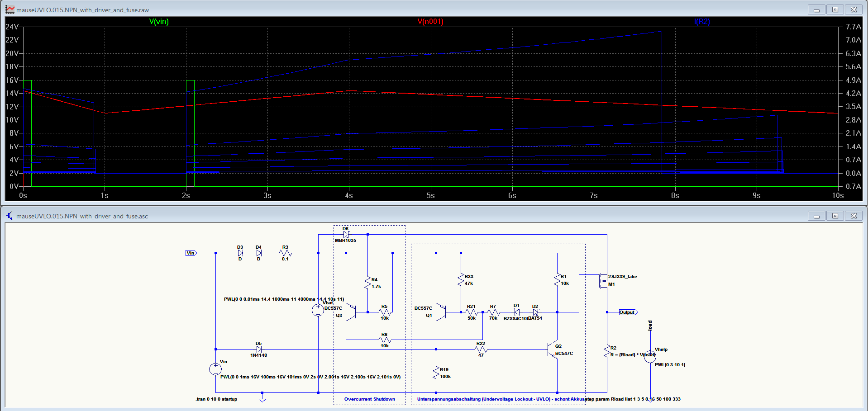Select resistor R33 47k symbol
This screenshot has height=411, width=868.
(x=461, y=280)
